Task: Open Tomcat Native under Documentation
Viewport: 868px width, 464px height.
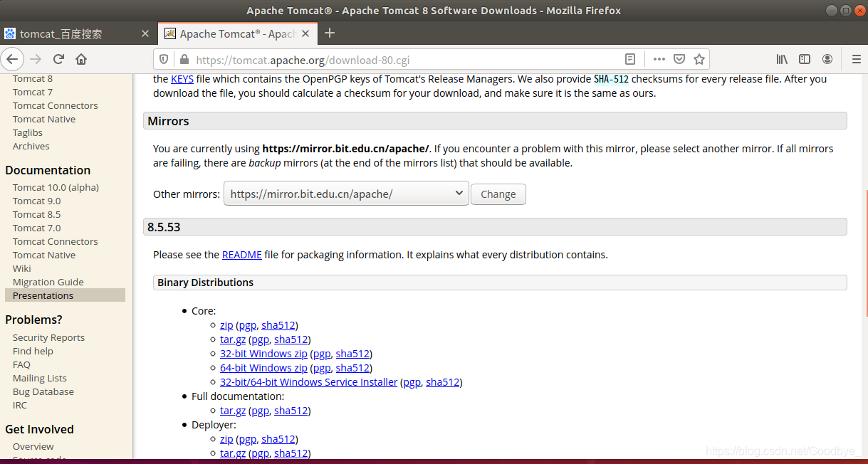Action: tap(44, 255)
